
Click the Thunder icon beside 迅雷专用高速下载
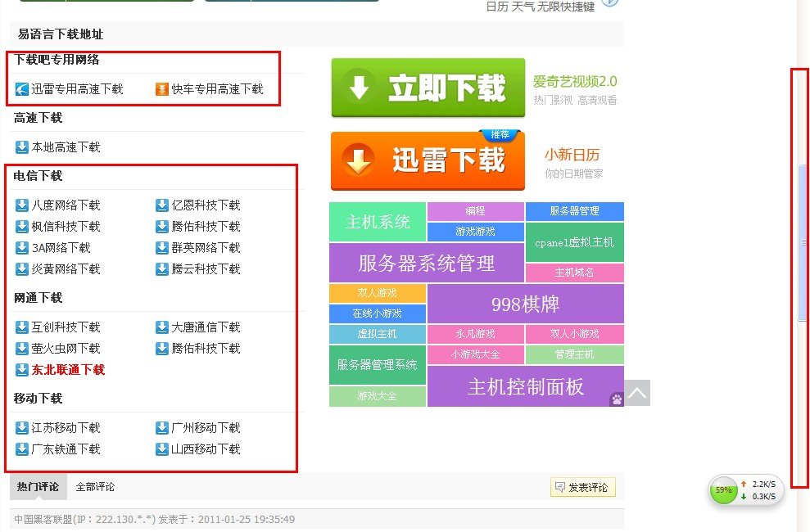20,88
